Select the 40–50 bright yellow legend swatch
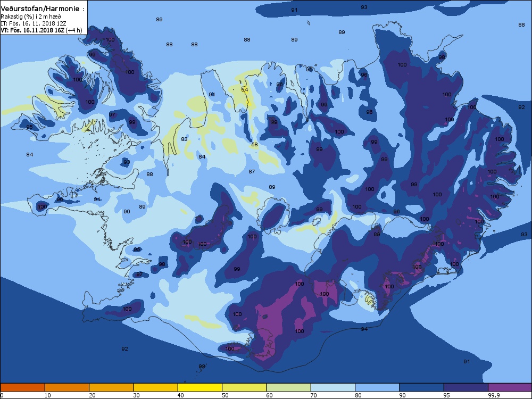 pos(200,387)
